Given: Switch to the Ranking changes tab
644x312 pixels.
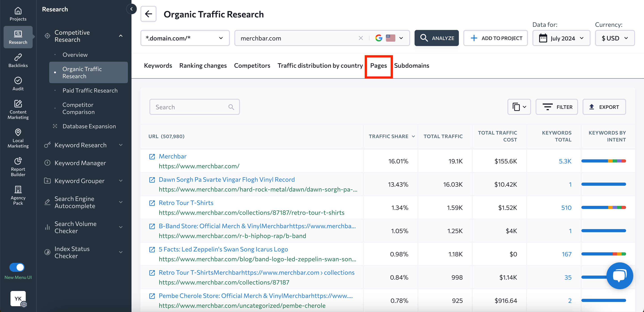Looking at the screenshot, I should point(203,65).
